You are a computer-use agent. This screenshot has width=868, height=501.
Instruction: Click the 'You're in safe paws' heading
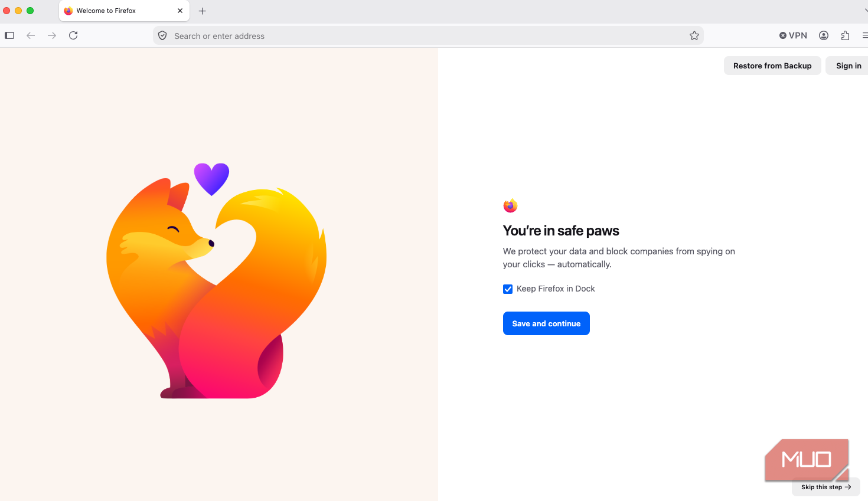click(x=561, y=231)
